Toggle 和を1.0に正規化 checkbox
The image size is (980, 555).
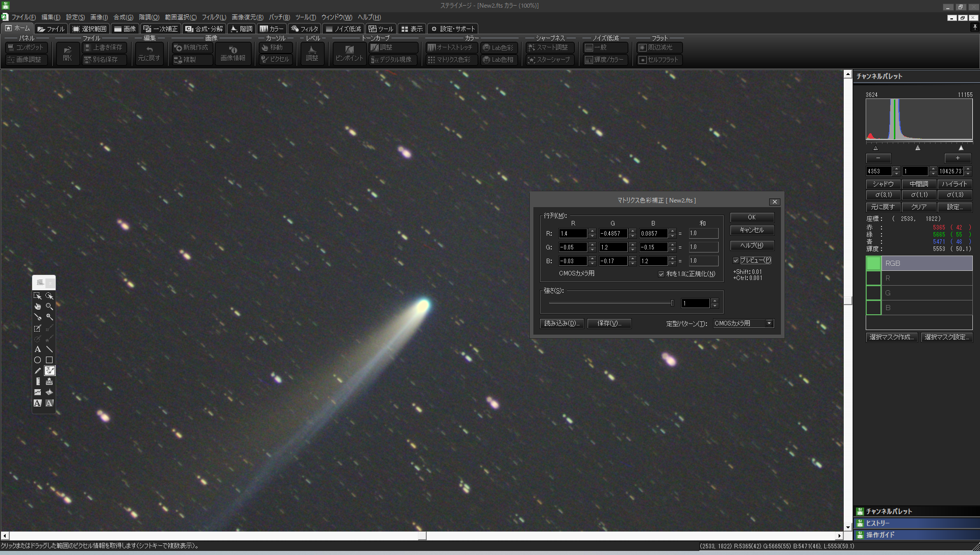(x=661, y=274)
